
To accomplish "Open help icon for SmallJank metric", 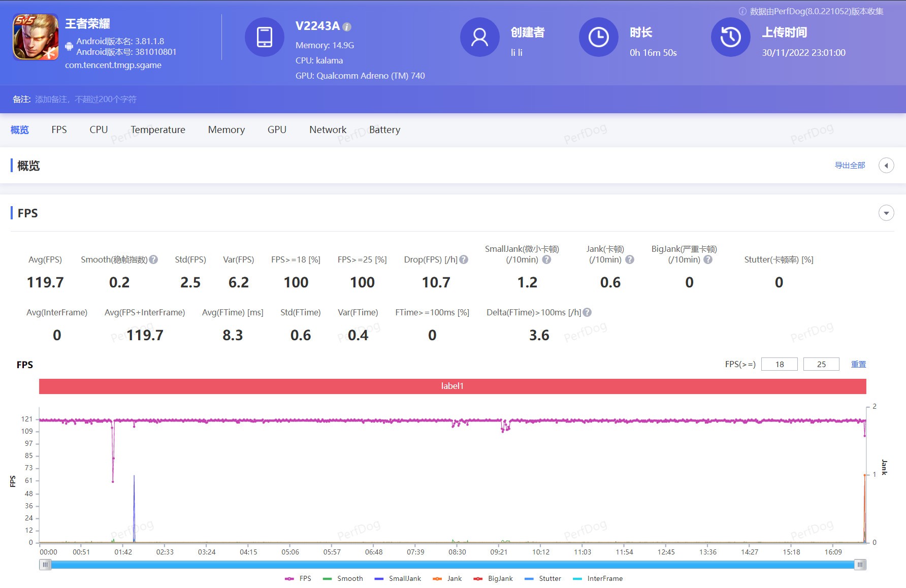I will [546, 259].
